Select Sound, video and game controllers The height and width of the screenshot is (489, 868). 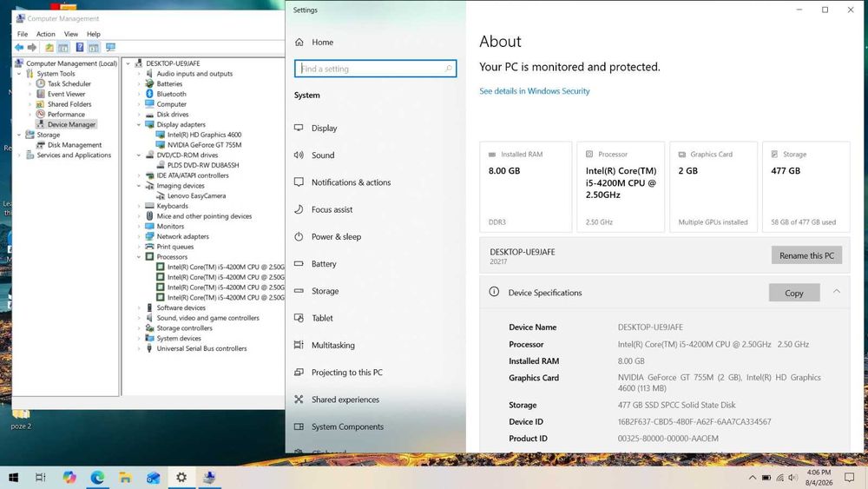point(207,318)
